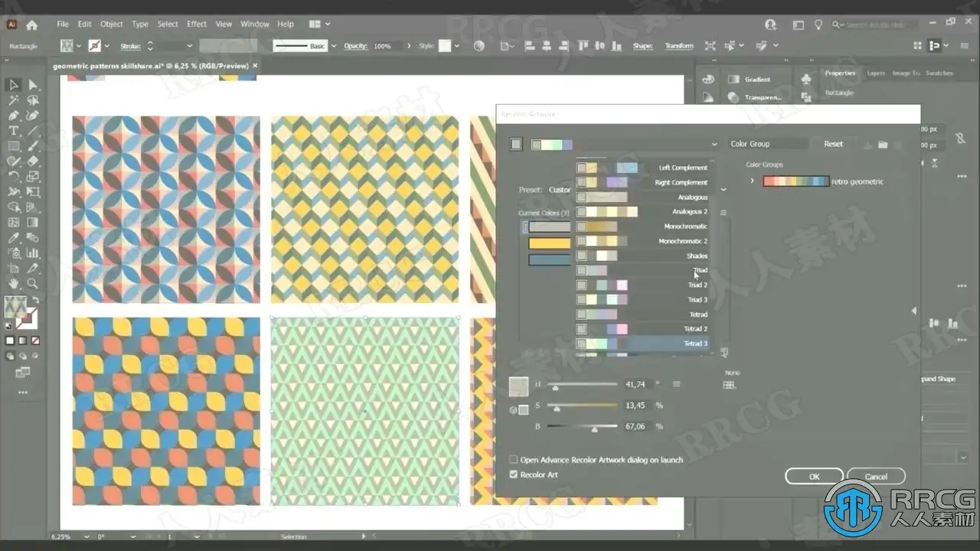This screenshot has height=551, width=980.
Task: Choose the Magic Wand tool
Action: (14, 100)
